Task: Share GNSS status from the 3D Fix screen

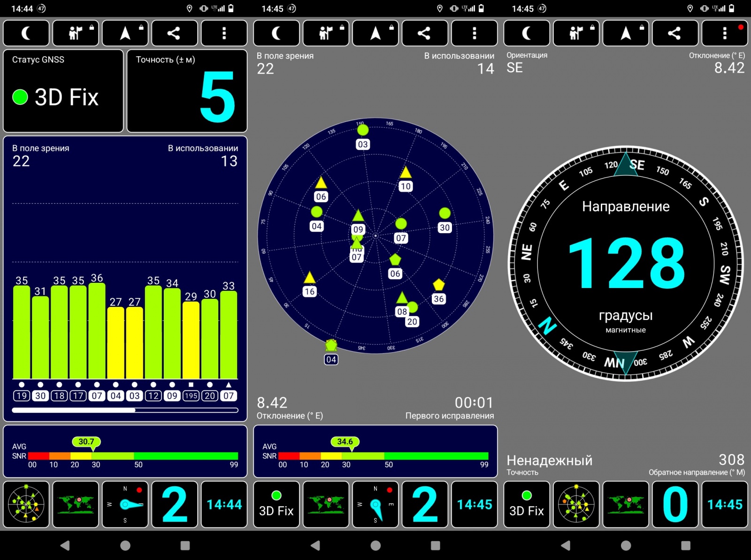Action: pyautogui.click(x=175, y=33)
